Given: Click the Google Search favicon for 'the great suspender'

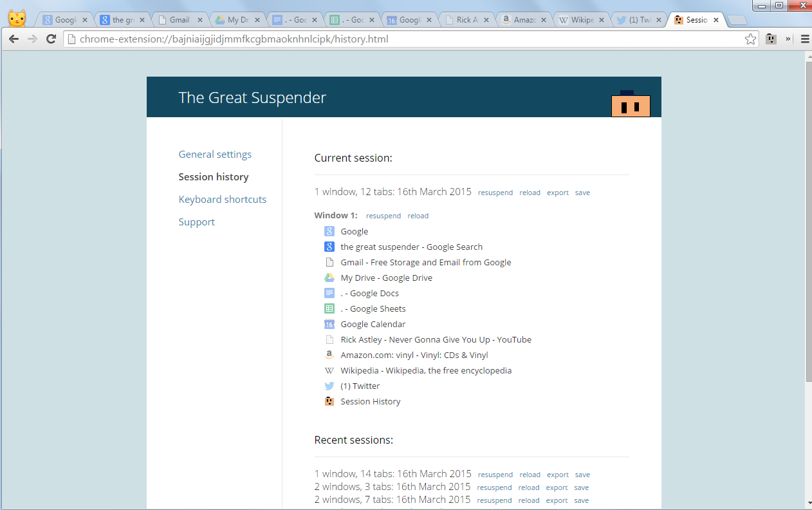Looking at the screenshot, I should click(329, 247).
